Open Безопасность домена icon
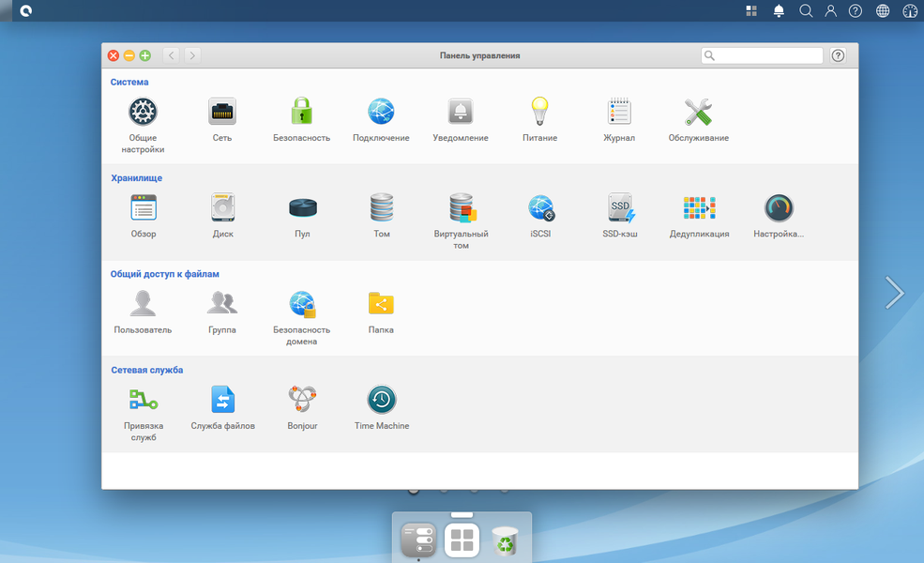The image size is (924, 563). pos(302,304)
